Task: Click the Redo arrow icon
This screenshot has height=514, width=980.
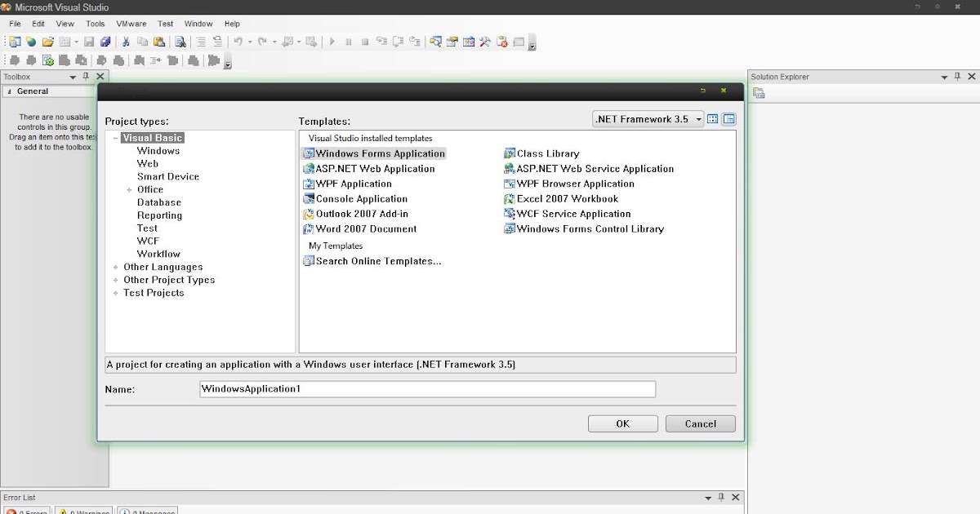Action: (262, 42)
